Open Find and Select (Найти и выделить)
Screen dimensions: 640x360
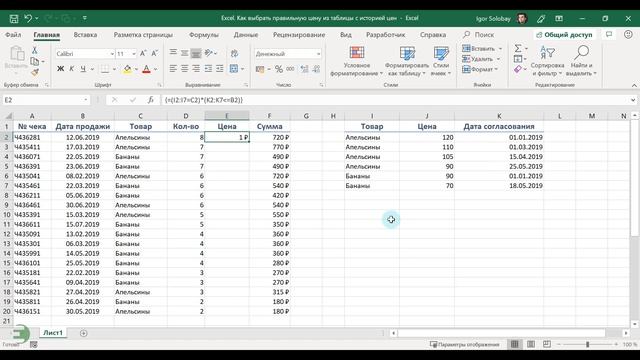[581, 61]
